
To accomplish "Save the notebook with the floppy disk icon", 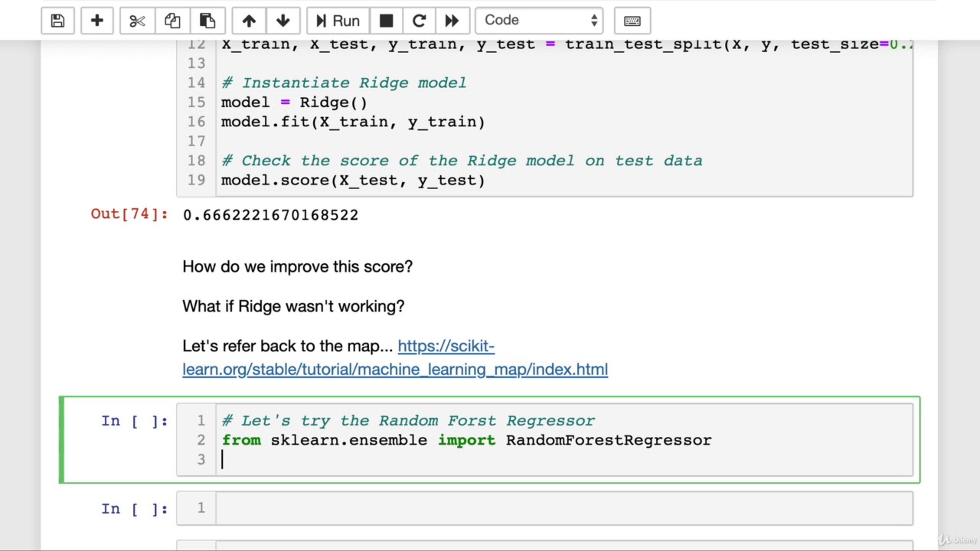I will click(x=57, y=21).
